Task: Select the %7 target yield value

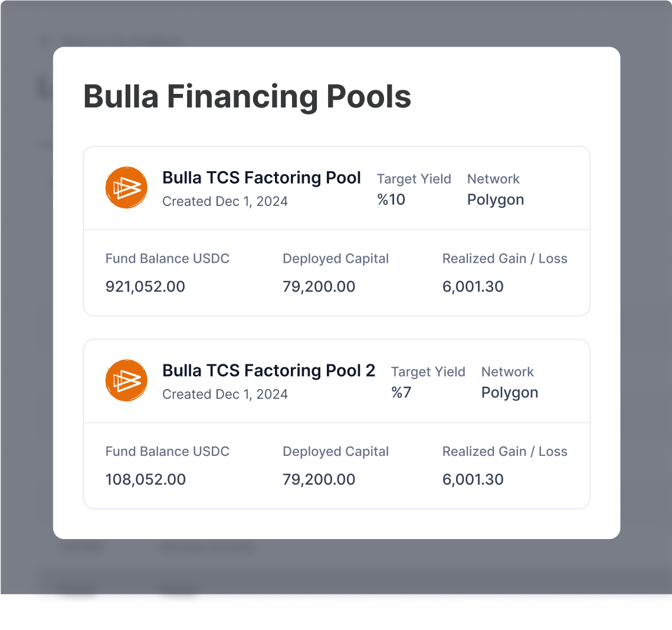Action: (x=401, y=393)
